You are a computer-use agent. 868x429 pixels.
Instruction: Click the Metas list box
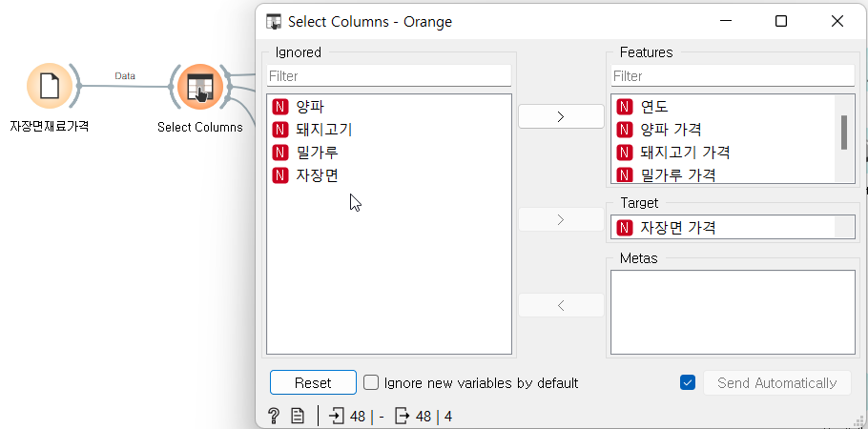tap(733, 312)
